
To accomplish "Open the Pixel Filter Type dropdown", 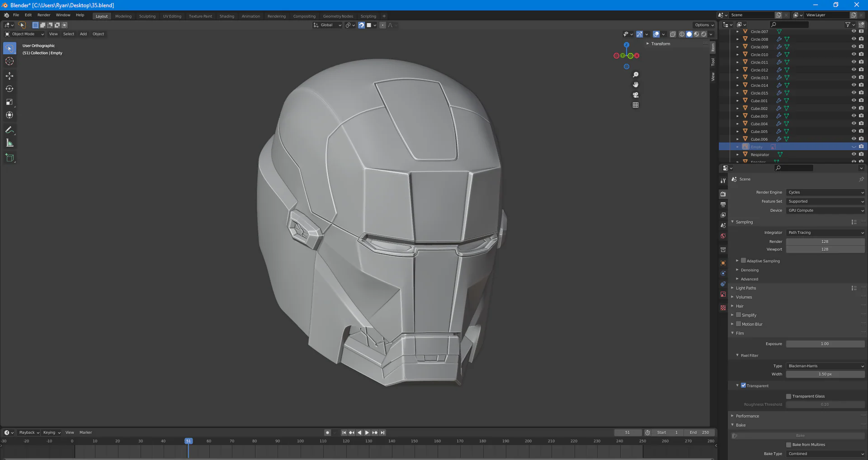I will (825, 366).
